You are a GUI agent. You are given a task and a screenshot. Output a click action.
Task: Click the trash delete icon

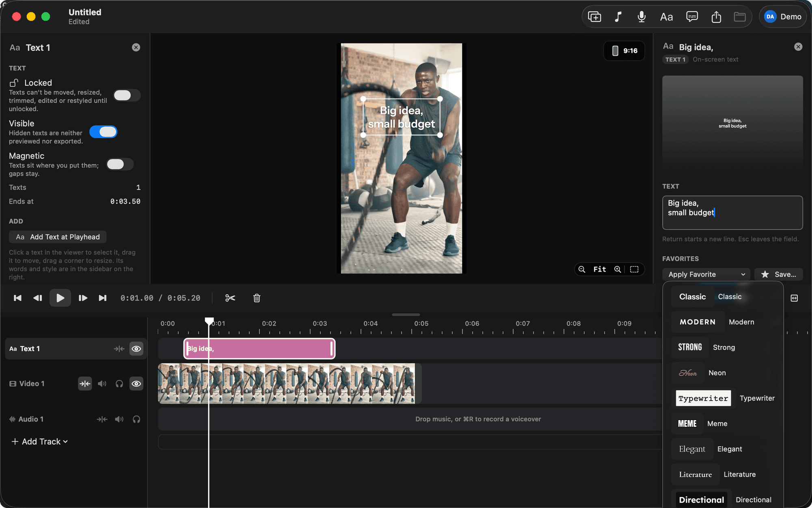[x=257, y=298]
